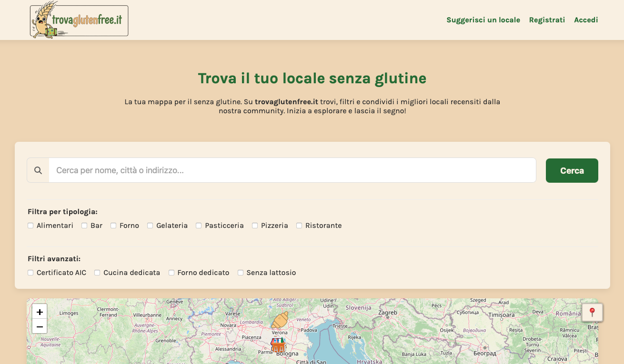The height and width of the screenshot is (364, 624).
Task: Select the restaurant-table marker near Bologna
Action: click(278, 344)
